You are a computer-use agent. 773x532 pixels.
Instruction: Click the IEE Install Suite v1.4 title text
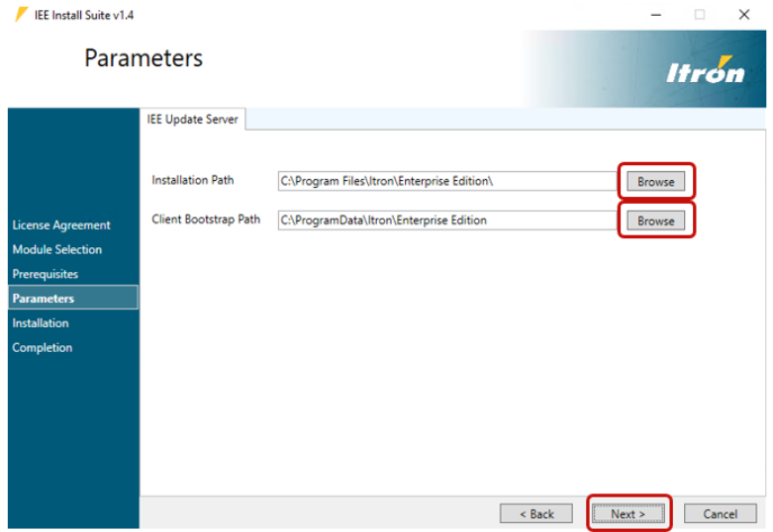[84, 15]
